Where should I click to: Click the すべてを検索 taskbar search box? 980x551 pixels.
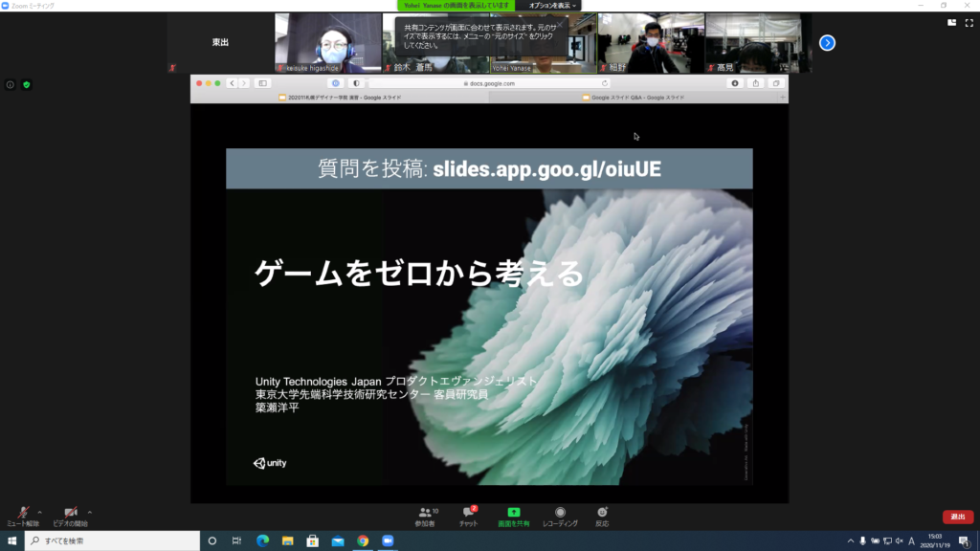pyautogui.click(x=113, y=541)
